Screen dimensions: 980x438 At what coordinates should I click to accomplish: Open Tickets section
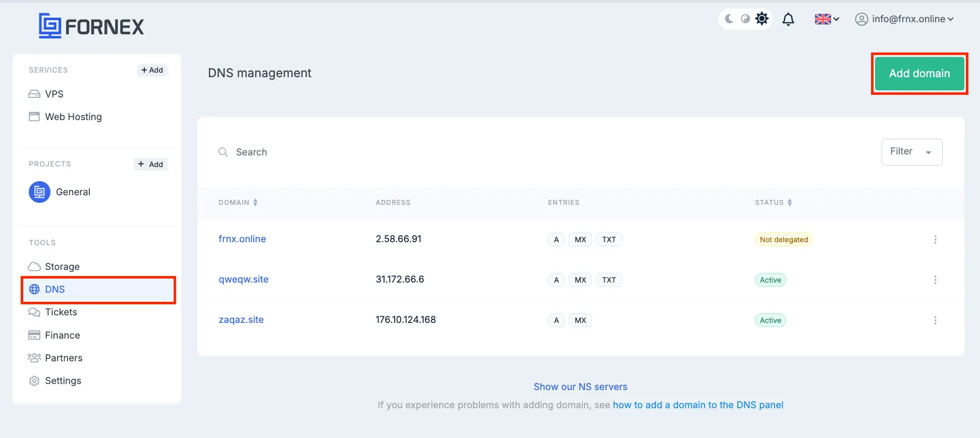click(61, 312)
